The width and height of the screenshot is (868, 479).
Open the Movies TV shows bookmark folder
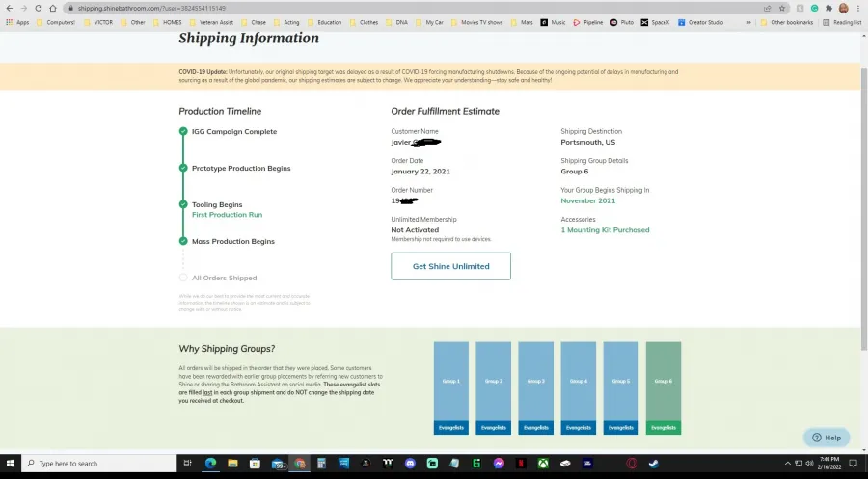476,23
